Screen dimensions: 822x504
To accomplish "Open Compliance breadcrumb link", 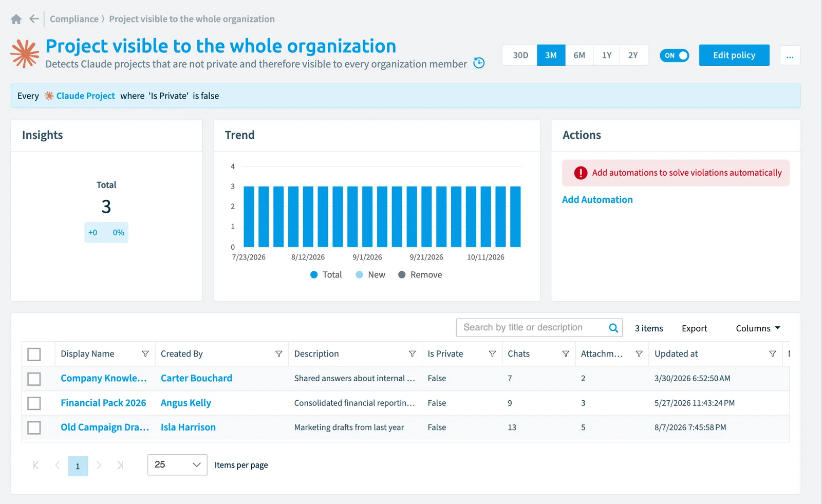I will click(74, 19).
